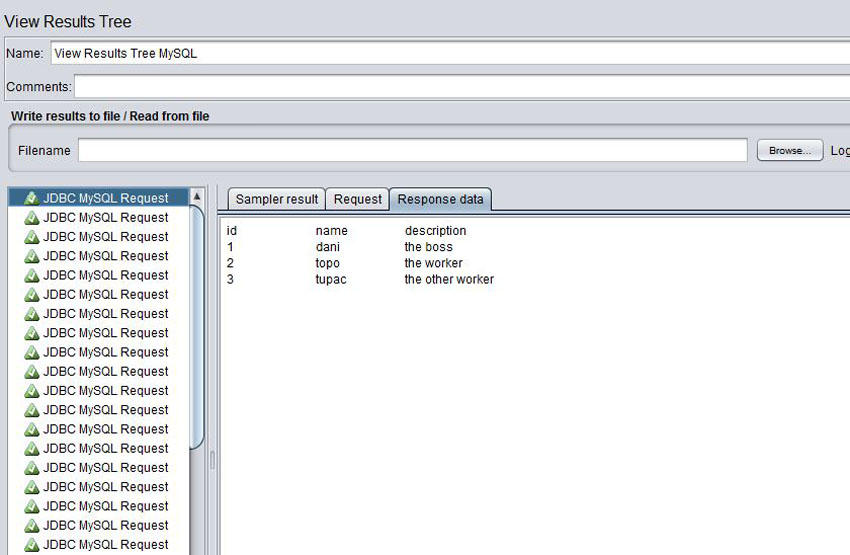850x555 pixels.
Task: Click the Filename text box
Action: point(412,150)
